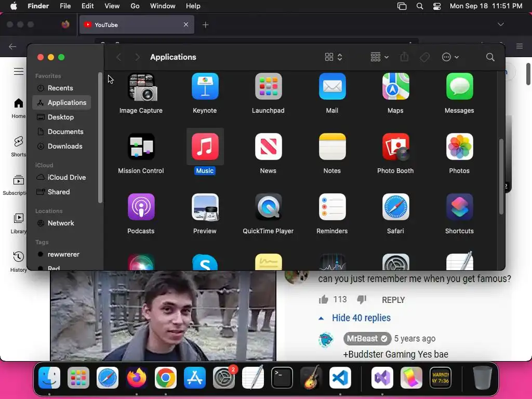Click Finder window vertical scrollbar
This screenshot has height=399, width=532.
click(501, 177)
